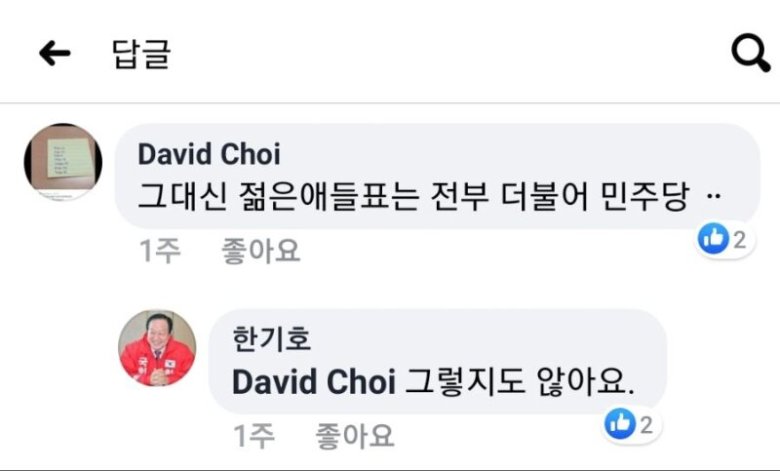Open 한기호's profile picture in red jacket

(x=157, y=348)
